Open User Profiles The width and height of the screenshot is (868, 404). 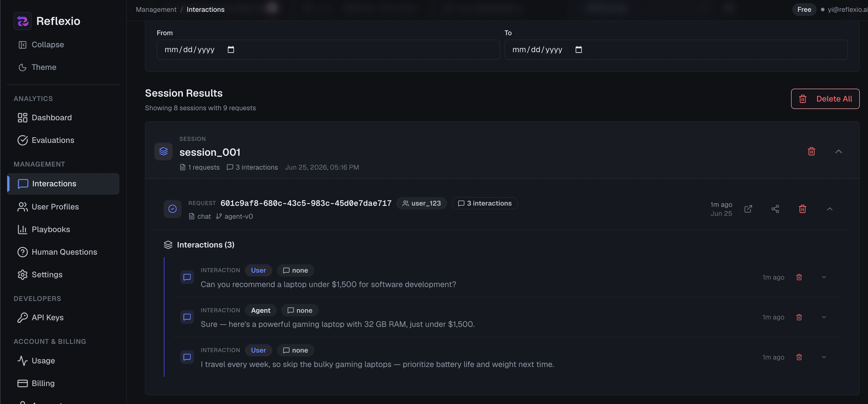coord(63,207)
